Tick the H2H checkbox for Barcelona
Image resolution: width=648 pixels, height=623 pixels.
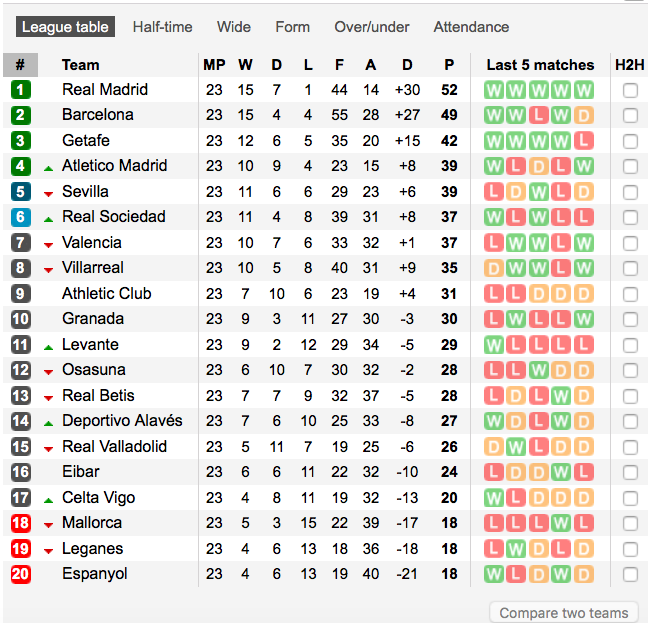[630, 115]
